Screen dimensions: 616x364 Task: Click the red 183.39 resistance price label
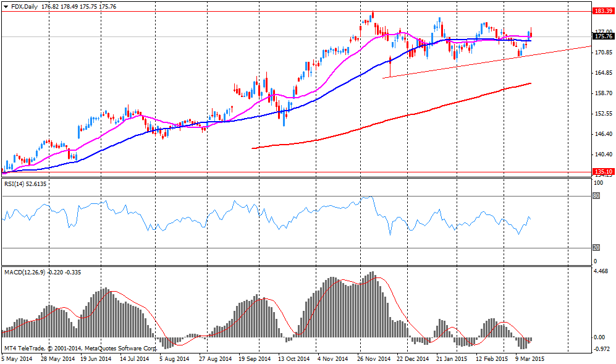coord(604,11)
